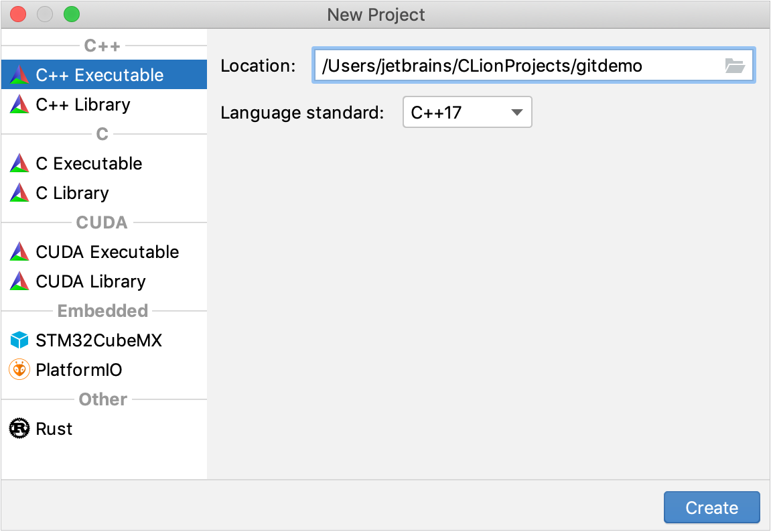This screenshot has height=532, width=771.
Task: Click the STM32CubeMX cube icon
Action: (19, 340)
